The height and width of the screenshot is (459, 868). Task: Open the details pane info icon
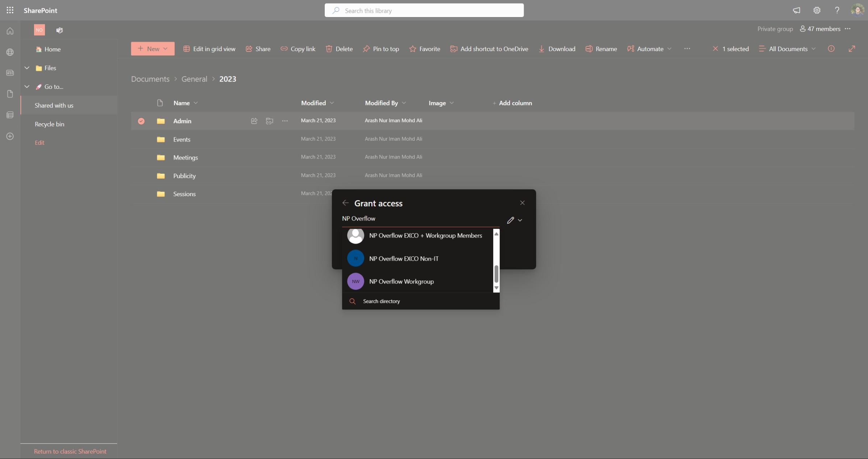[x=831, y=49]
